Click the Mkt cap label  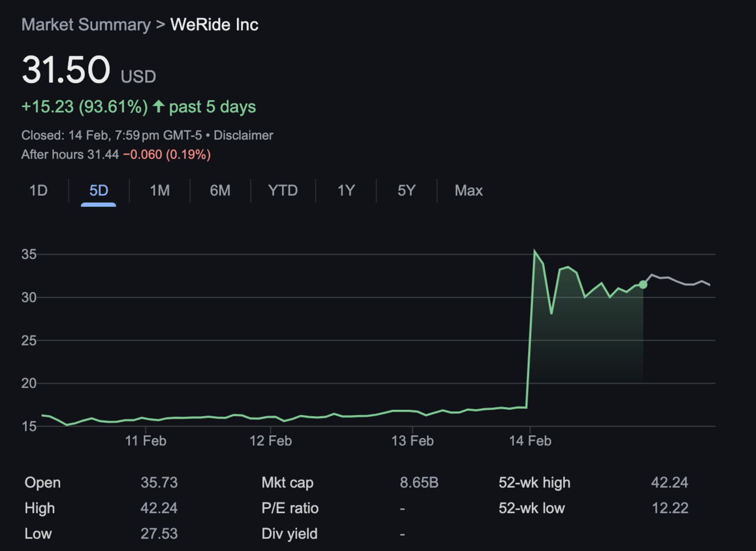click(x=287, y=482)
